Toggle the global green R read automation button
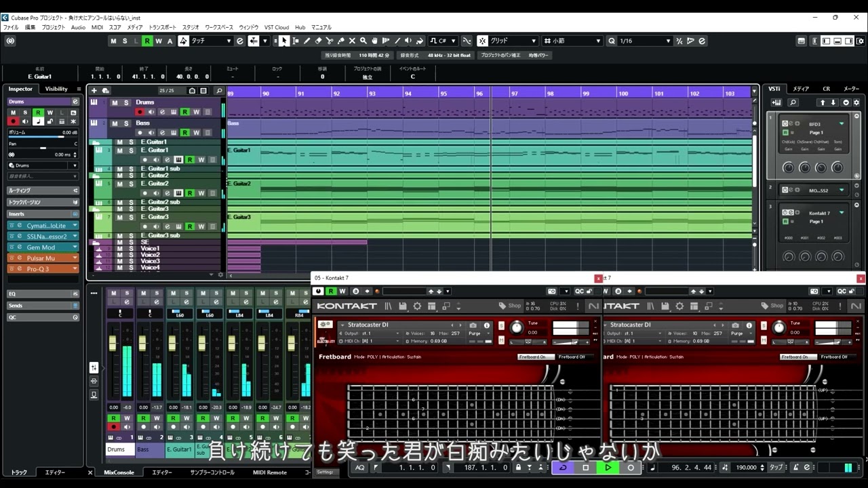 (147, 41)
